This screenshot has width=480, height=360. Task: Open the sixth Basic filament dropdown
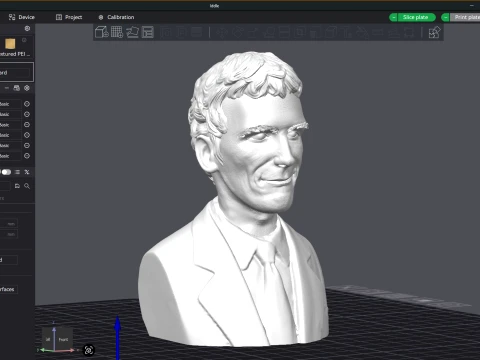(10, 156)
